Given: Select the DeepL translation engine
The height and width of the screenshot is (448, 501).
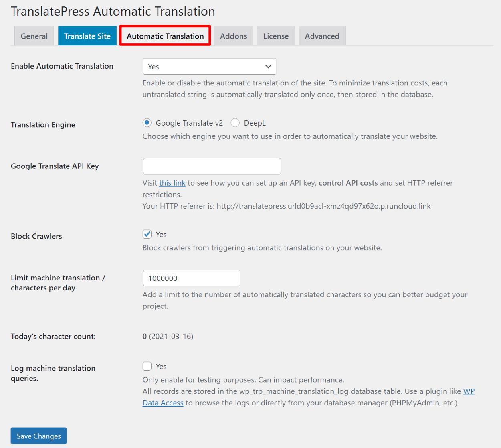Looking at the screenshot, I should (x=235, y=123).
